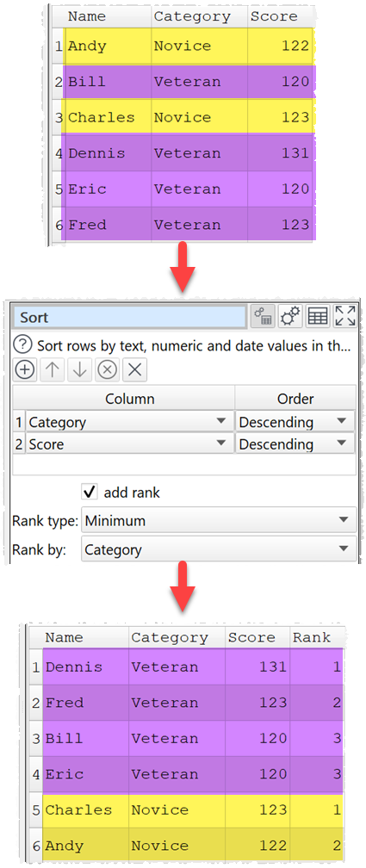Expand panel with four-arrows icon
Screen dimensions: 366x868
345,317
